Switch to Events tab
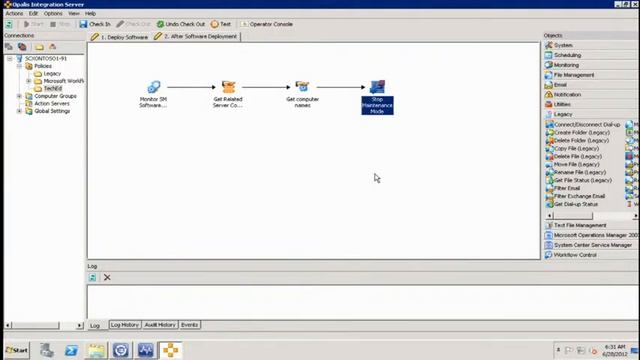Screen dimensions: 640x360 point(189,325)
